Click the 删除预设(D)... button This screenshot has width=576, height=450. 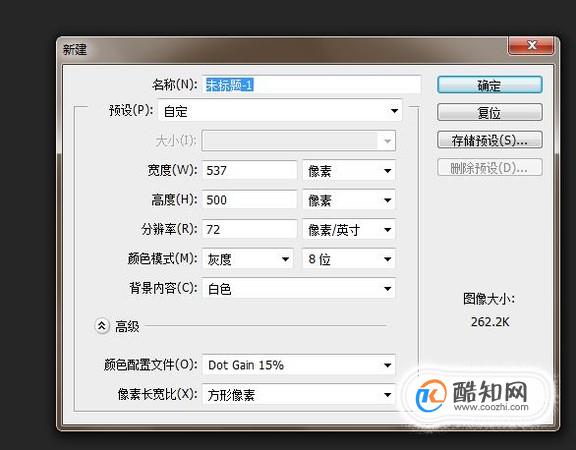point(490,168)
